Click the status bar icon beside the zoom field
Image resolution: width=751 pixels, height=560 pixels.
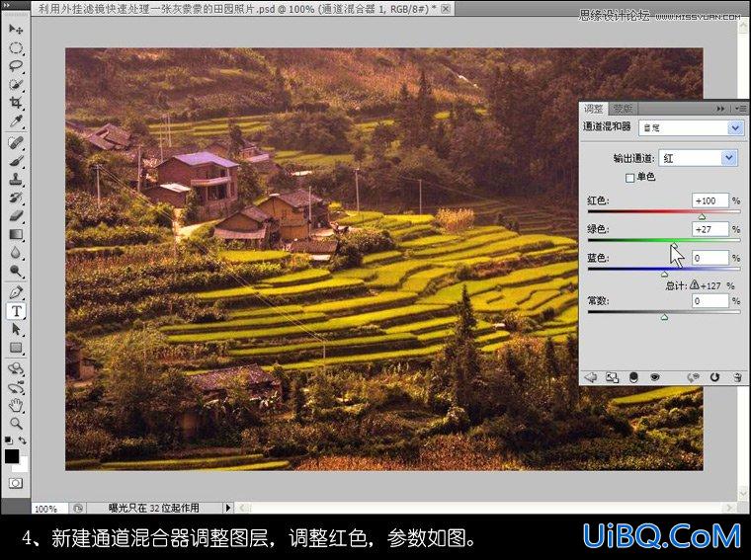78,508
